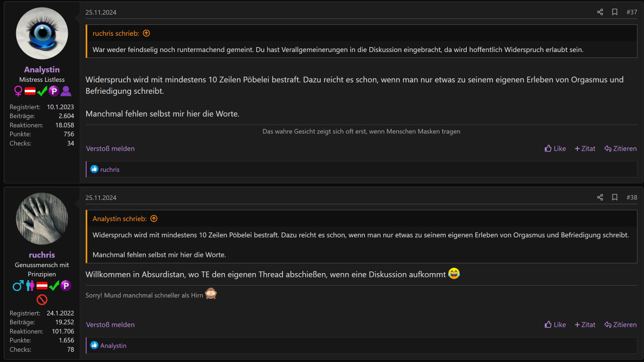Open Analystin's profile name link

pyautogui.click(x=42, y=69)
